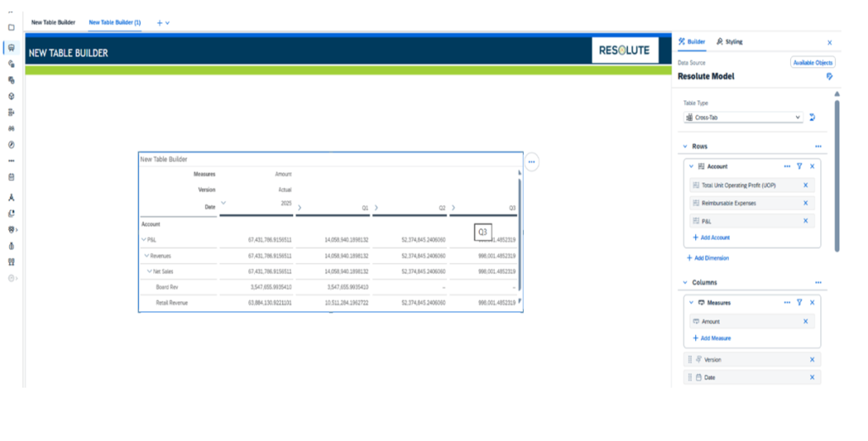This screenshot has width=868, height=441.
Task: Switch to the Styling tab
Action: coord(729,42)
